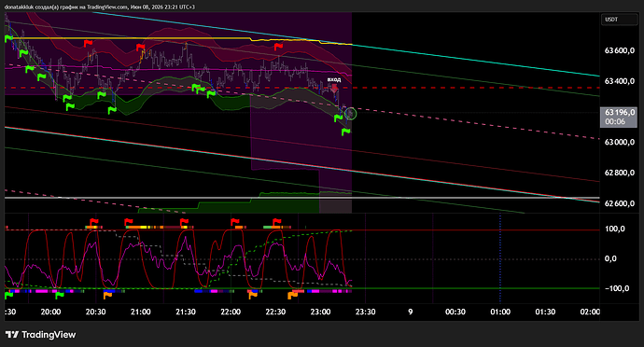This screenshot has width=644, height=347.
Task: Click the 01:00 time axis label
Action: pyautogui.click(x=500, y=312)
